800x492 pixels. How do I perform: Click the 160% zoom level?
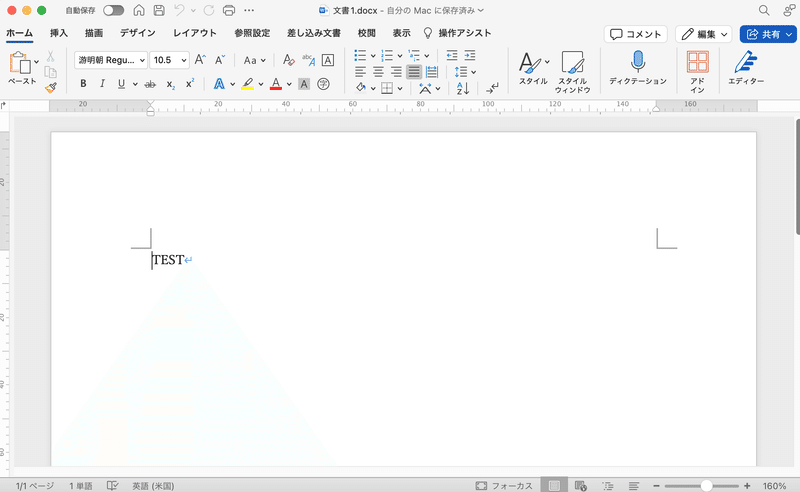[774, 486]
